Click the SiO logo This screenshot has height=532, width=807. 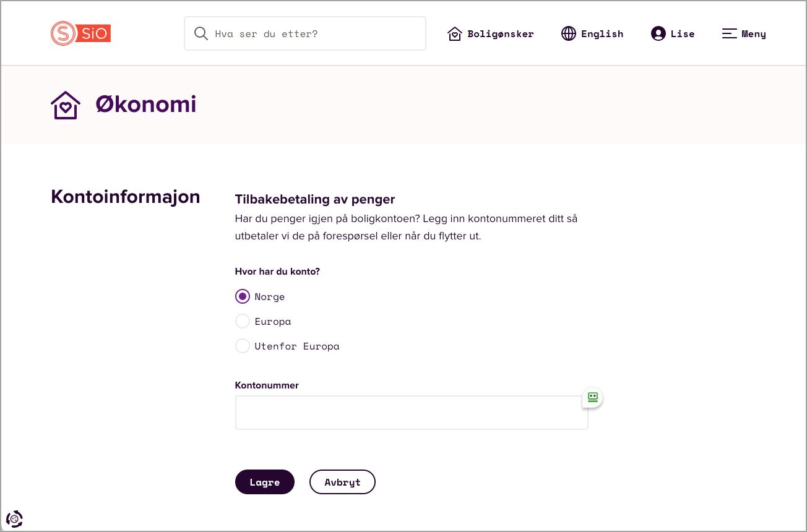tap(81, 33)
